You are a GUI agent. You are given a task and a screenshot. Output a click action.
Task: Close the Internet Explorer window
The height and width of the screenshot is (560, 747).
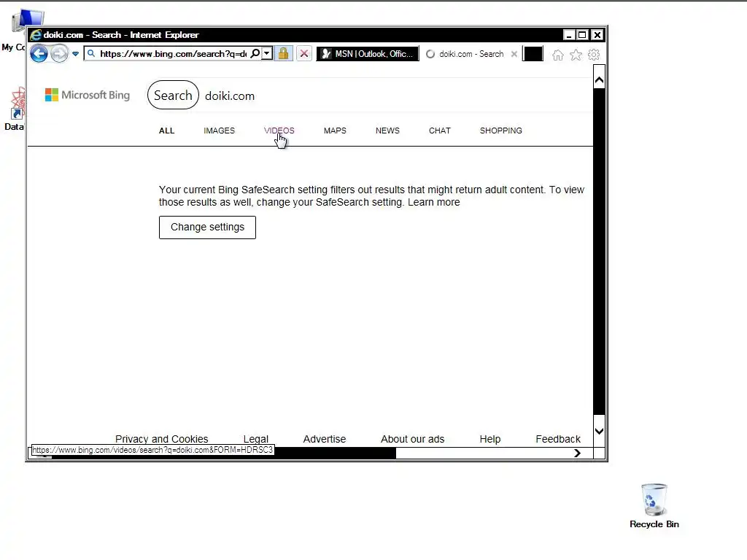pos(597,35)
